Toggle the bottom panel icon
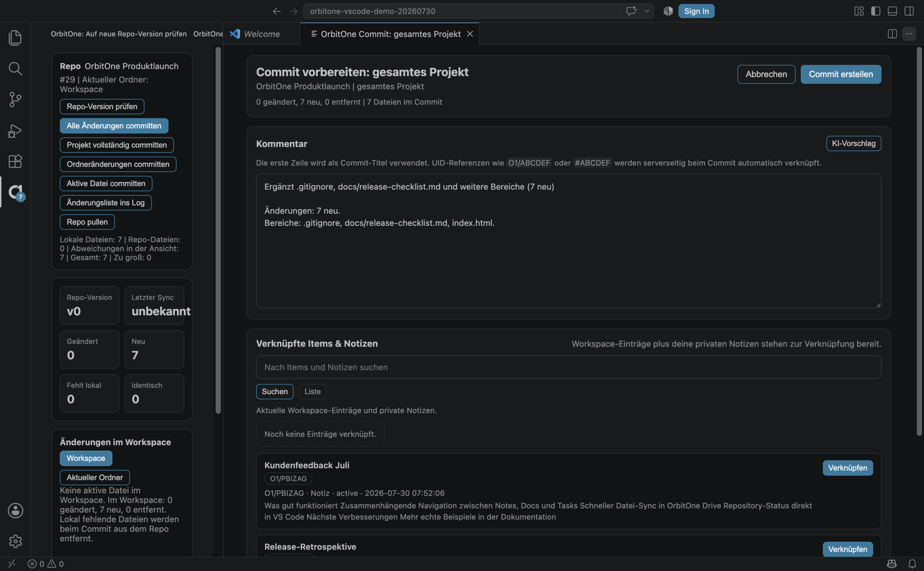 892,11
